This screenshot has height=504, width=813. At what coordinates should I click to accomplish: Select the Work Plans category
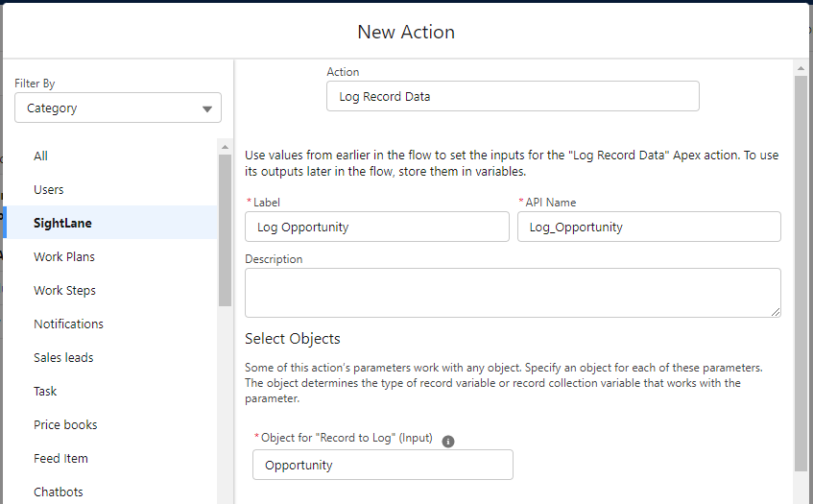pyautogui.click(x=64, y=256)
